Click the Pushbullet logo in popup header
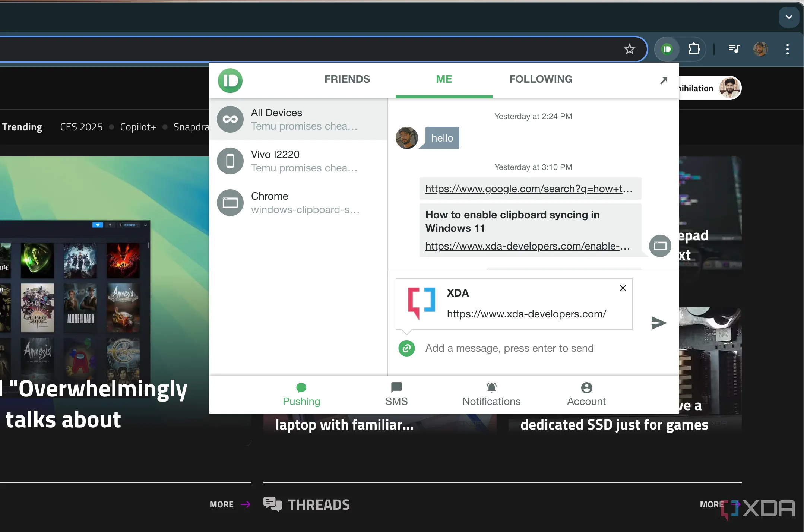 coord(230,80)
